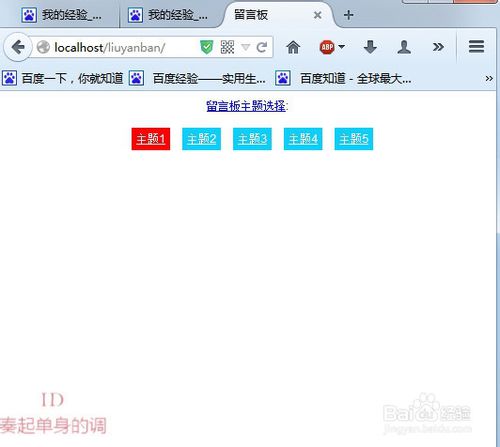The image size is (500, 447).
Task: Open bookmark 百度一下，你就知道
Action: pyautogui.click(x=63, y=79)
